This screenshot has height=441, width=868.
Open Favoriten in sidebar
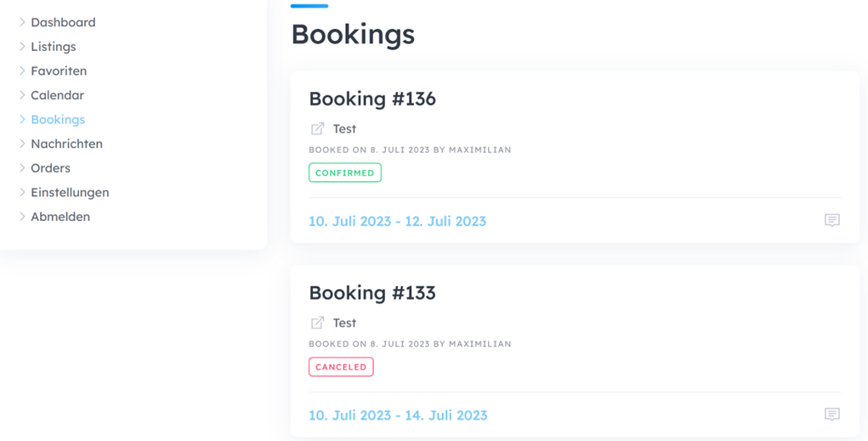coord(59,71)
